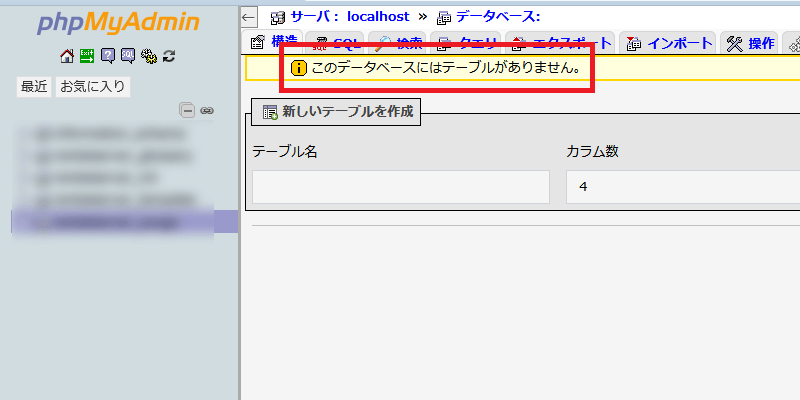This screenshot has width=800, height=400.
Task: Hide the navigation panel with left arrow
Action: pos(248,17)
